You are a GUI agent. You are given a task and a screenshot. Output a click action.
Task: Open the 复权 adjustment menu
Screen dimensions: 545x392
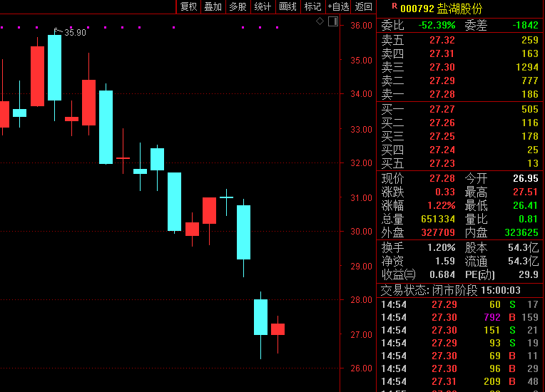click(188, 7)
